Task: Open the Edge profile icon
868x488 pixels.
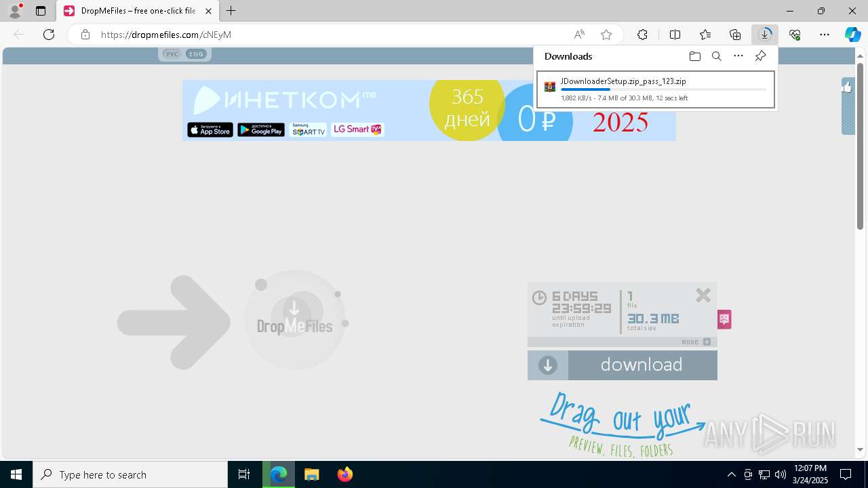Action: click(15, 11)
